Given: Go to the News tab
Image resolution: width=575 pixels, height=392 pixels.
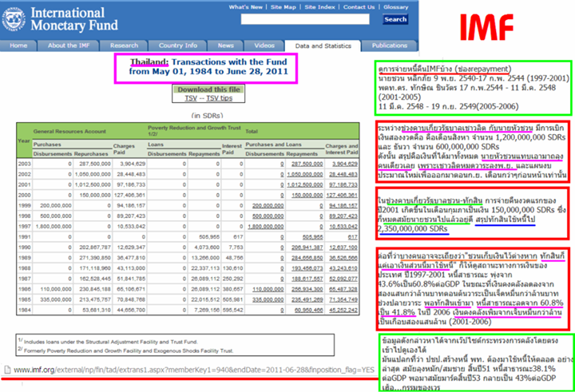Looking at the screenshot, I should pyautogui.click(x=225, y=46).
